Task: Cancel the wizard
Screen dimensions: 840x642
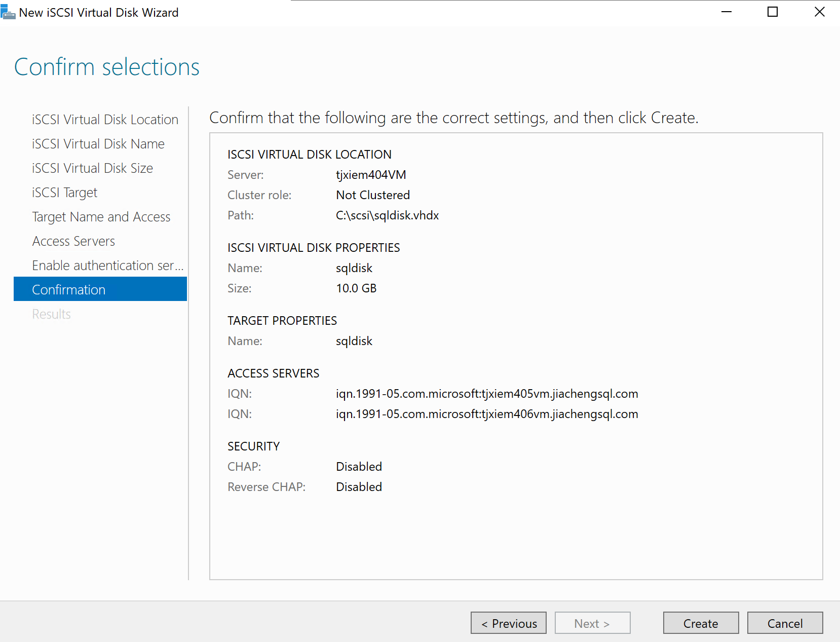Action: (x=785, y=623)
